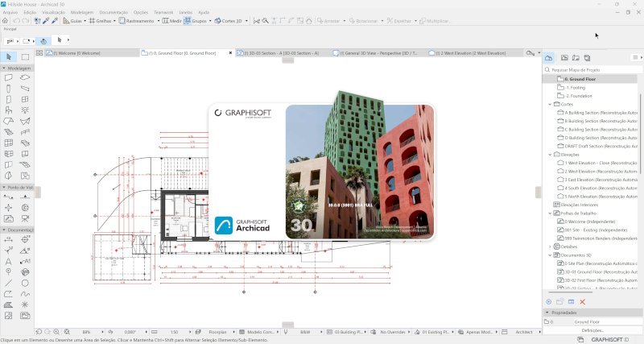644x344 pixels.
Task: Click the Definições... button
Action: (x=592, y=330)
